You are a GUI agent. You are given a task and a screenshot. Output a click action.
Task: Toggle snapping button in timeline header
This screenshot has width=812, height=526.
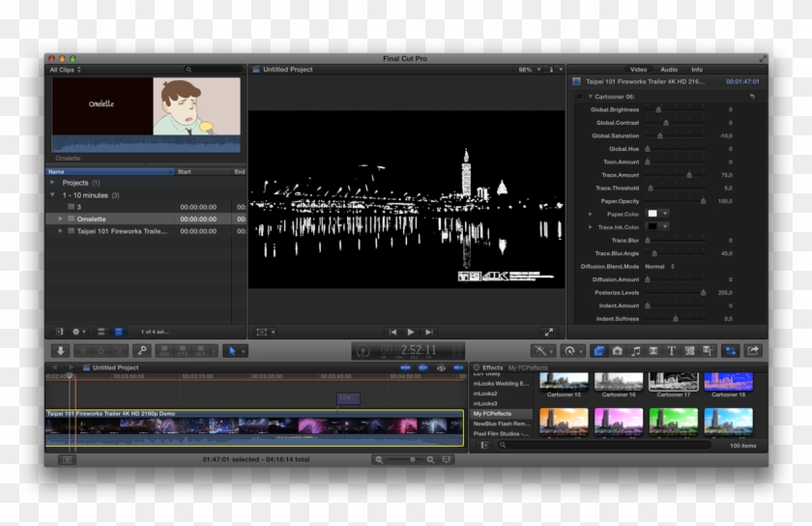(x=458, y=367)
